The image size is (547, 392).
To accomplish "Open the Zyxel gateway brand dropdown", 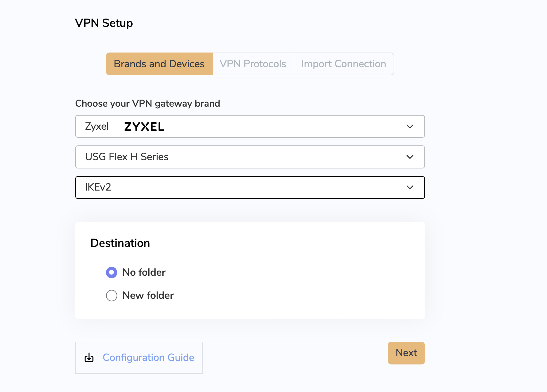I will coord(250,127).
